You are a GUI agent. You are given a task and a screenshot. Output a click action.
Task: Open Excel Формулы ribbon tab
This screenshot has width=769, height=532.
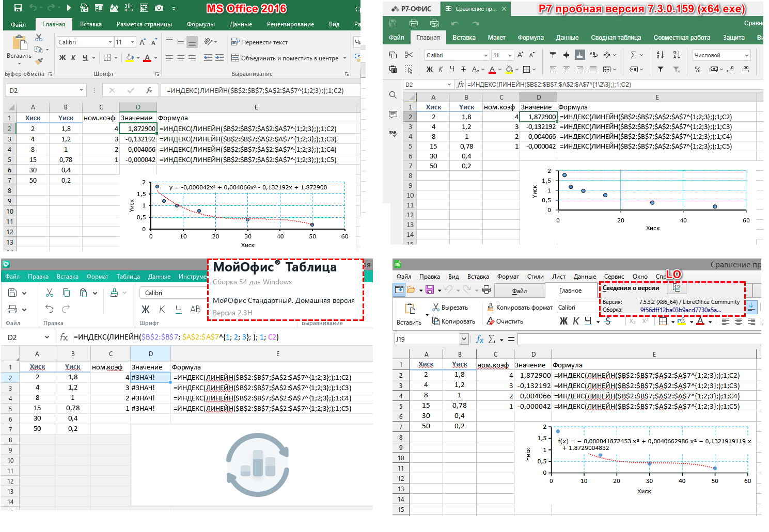(201, 24)
